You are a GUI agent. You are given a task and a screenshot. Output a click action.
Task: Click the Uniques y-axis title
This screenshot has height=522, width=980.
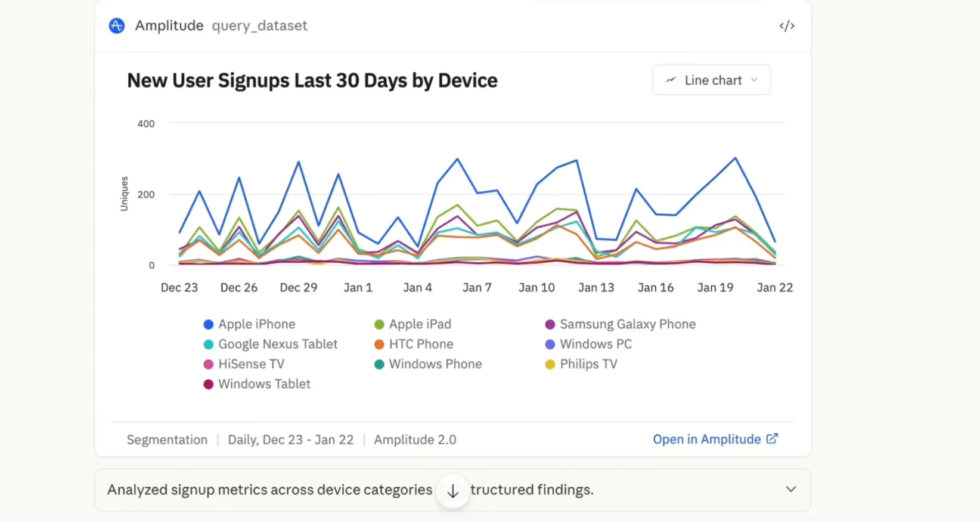[x=124, y=194]
